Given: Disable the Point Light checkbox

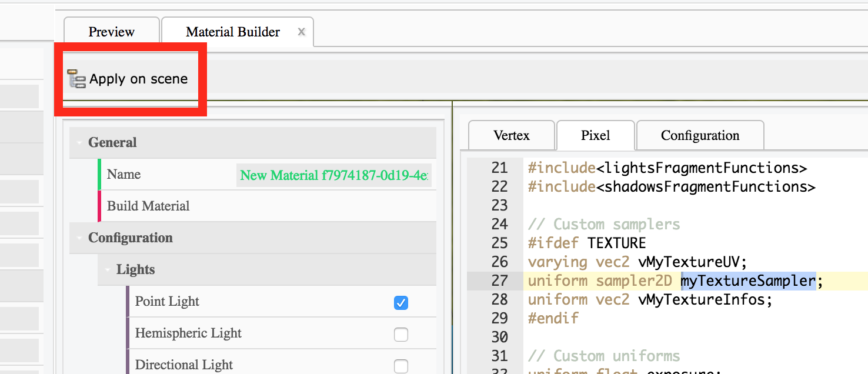Looking at the screenshot, I should [x=401, y=302].
